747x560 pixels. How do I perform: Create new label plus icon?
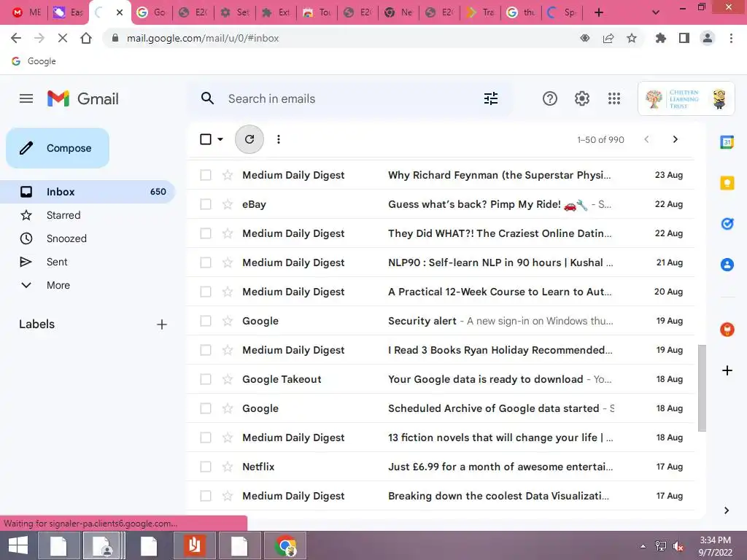point(162,324)
